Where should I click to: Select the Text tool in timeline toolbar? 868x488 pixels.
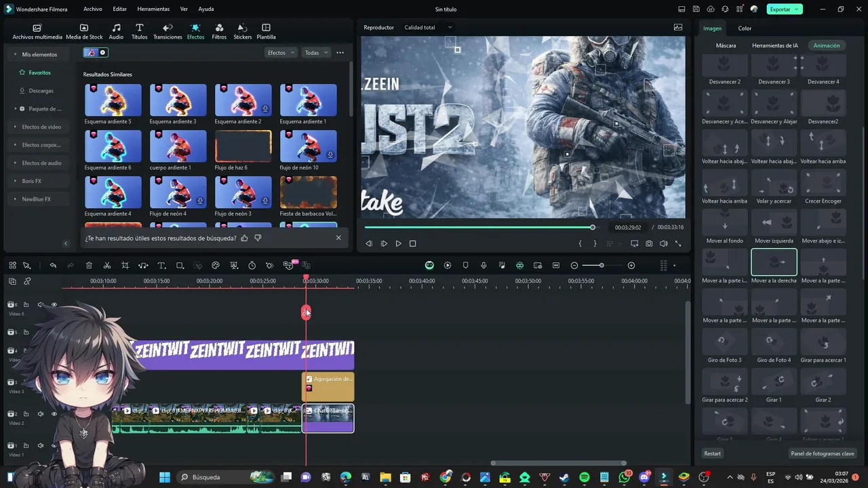tap(161, 265)
